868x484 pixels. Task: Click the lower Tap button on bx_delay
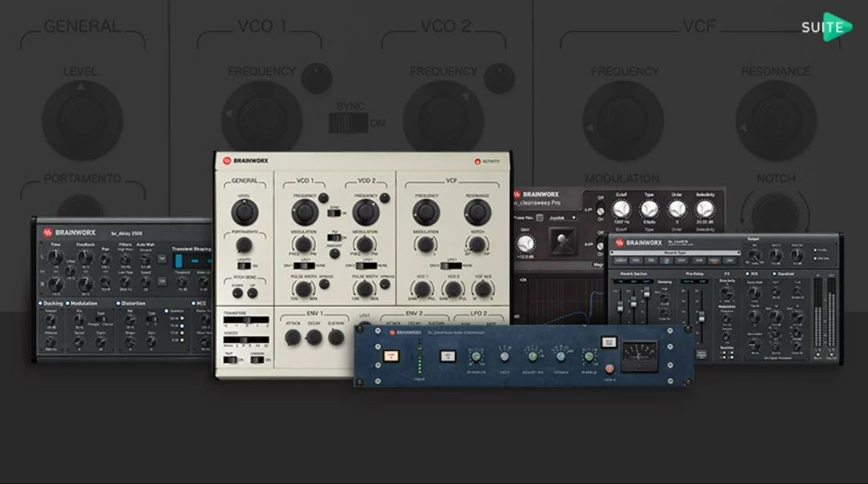[x=162, y=281]
